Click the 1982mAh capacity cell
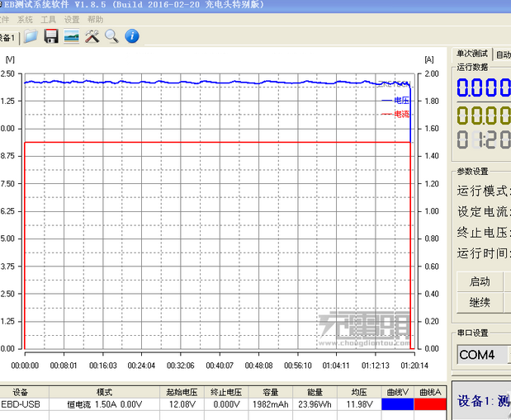 pos(271,404)
